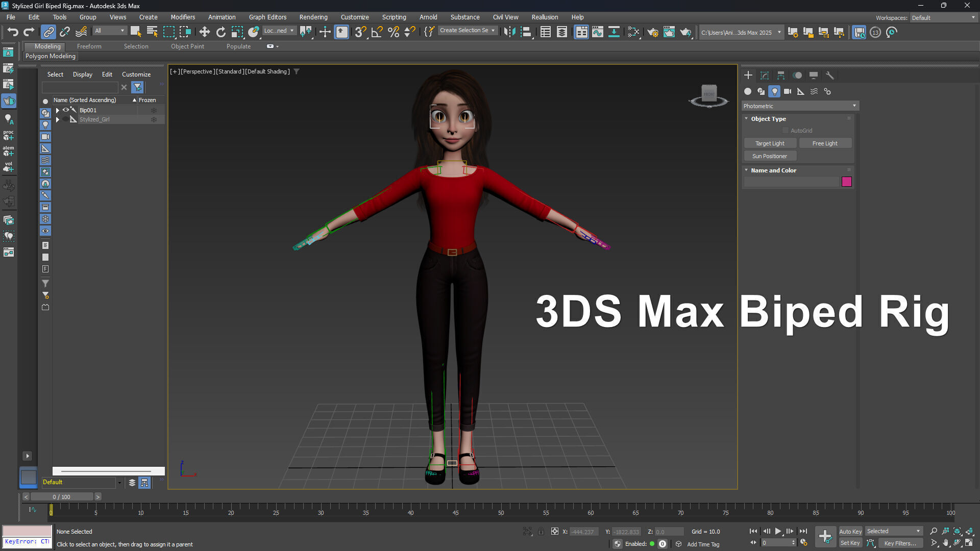This screenshot has height=551, width=980.
Task: Click the Bind to Space Warp icon
Action: click(81, 32)
